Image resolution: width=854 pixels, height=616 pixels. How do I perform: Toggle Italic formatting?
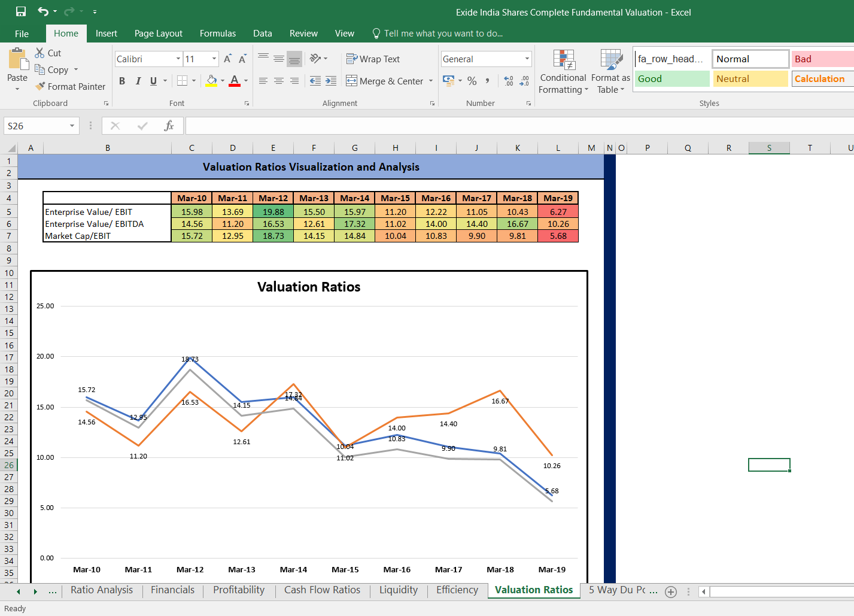click(138, 81)
